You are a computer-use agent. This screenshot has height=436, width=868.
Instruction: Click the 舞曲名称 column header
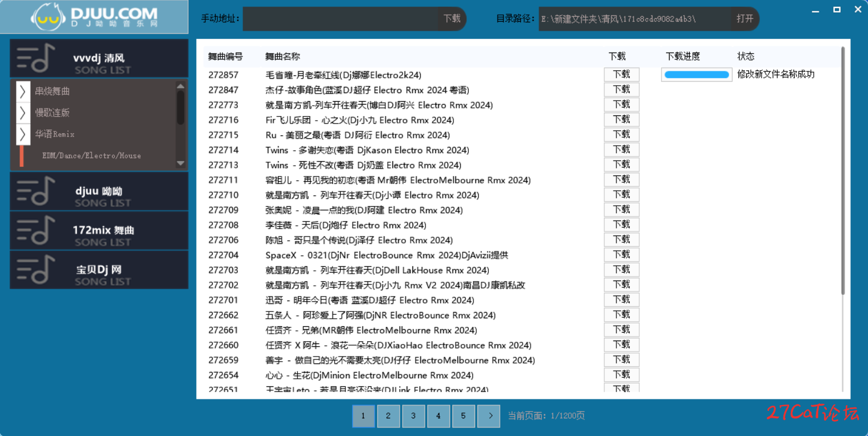[x=282, y=57]
